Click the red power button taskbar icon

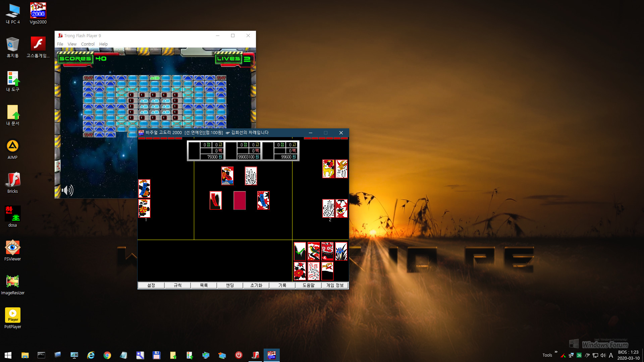238,355
